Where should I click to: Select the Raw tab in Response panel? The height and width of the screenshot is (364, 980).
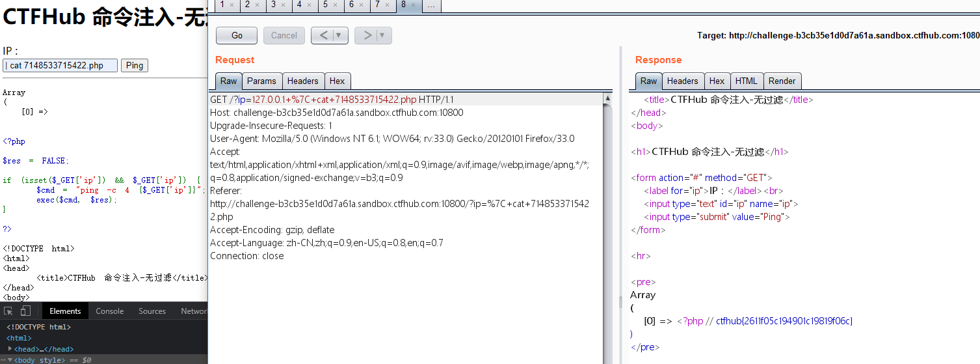649,81
